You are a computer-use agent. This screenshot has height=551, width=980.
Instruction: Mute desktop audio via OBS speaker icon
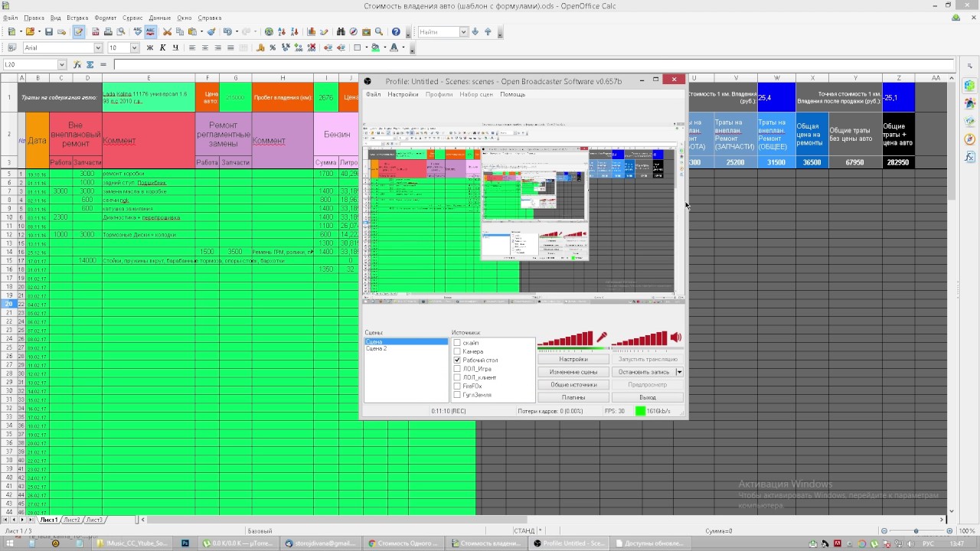(676, 337)
